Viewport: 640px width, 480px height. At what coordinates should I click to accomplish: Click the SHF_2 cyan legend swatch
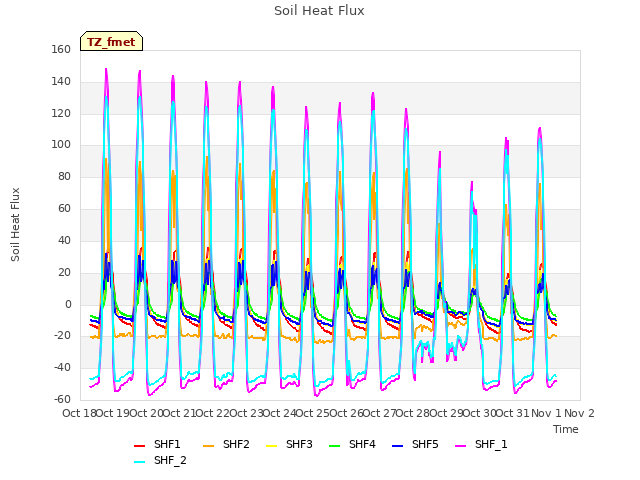[x=140, y=462]
